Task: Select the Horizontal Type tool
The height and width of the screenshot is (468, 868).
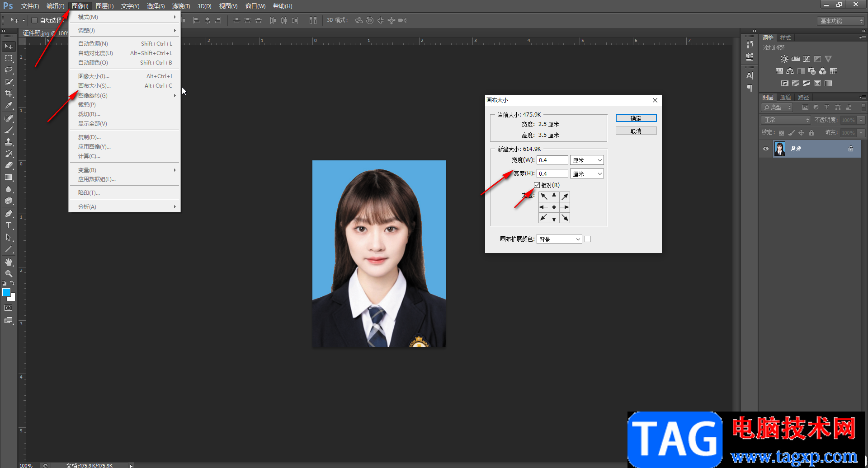Action: point(9,225)
